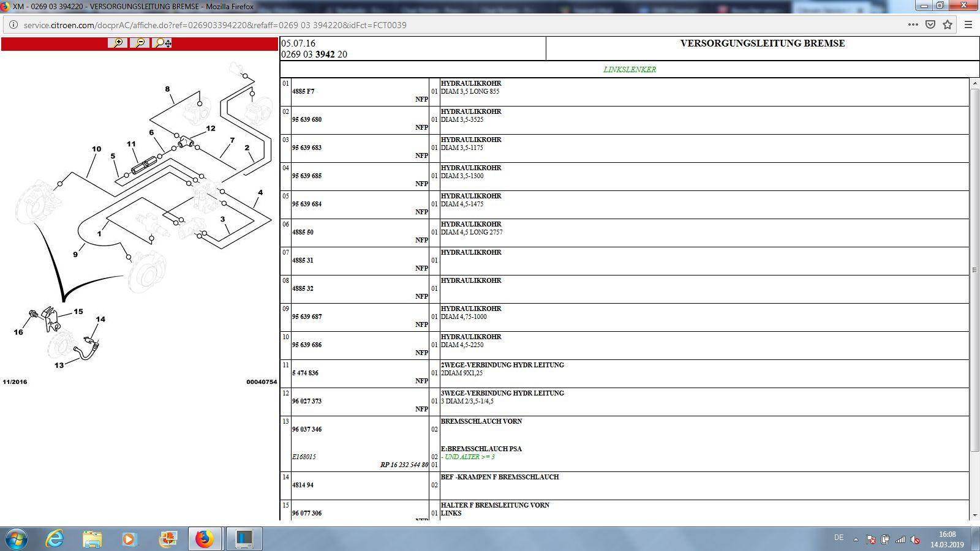980x551 pixels.
Task: Click the part number 4885 32
Action: pyautogui.click(x=303, y=288)
